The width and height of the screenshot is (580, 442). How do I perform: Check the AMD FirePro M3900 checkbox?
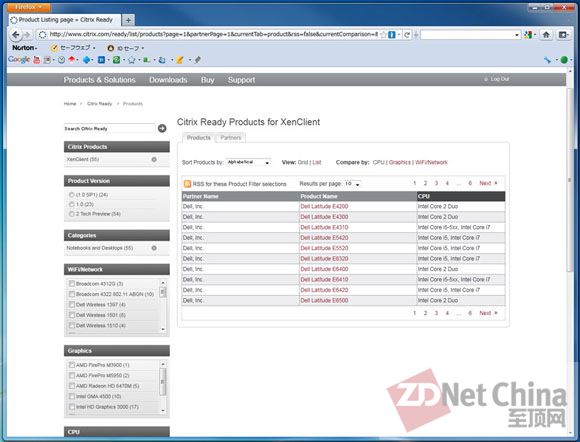pyautogui.click(x=72, y=365)
